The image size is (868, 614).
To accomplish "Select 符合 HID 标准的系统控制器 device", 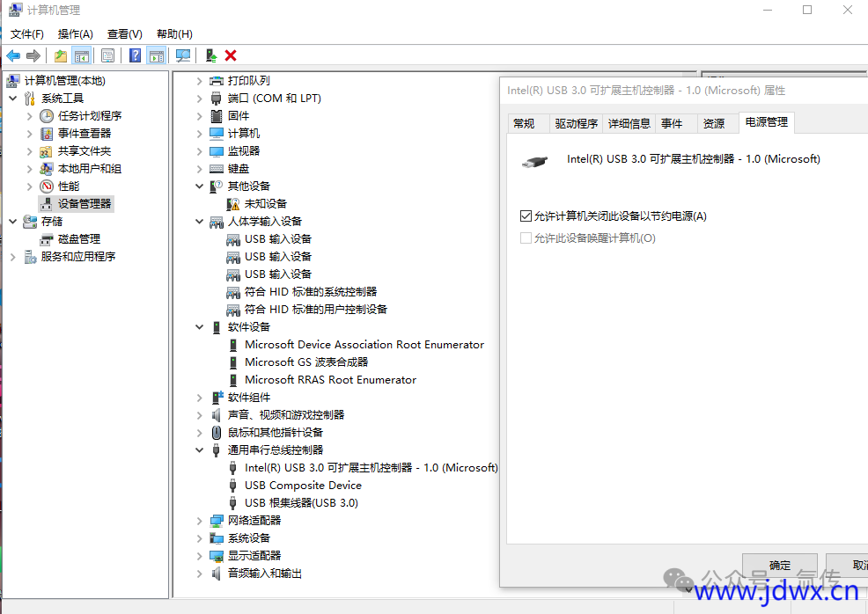I will 311,292.
